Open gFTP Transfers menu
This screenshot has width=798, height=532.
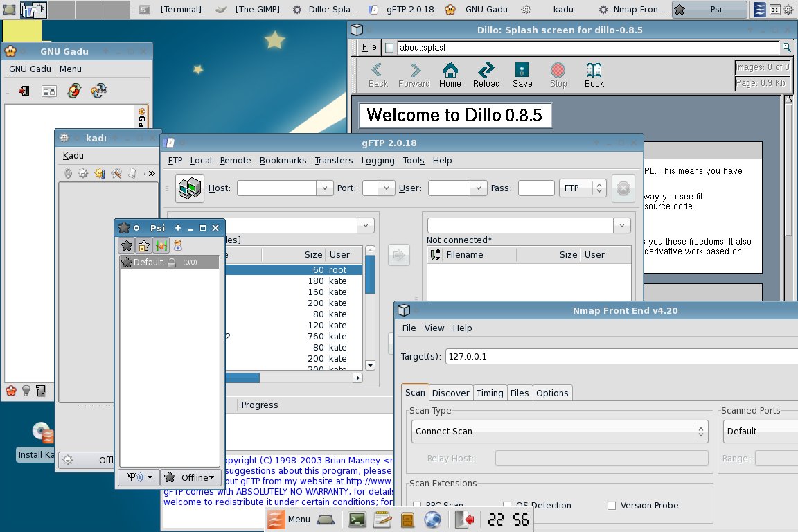(x=334, y=161)
